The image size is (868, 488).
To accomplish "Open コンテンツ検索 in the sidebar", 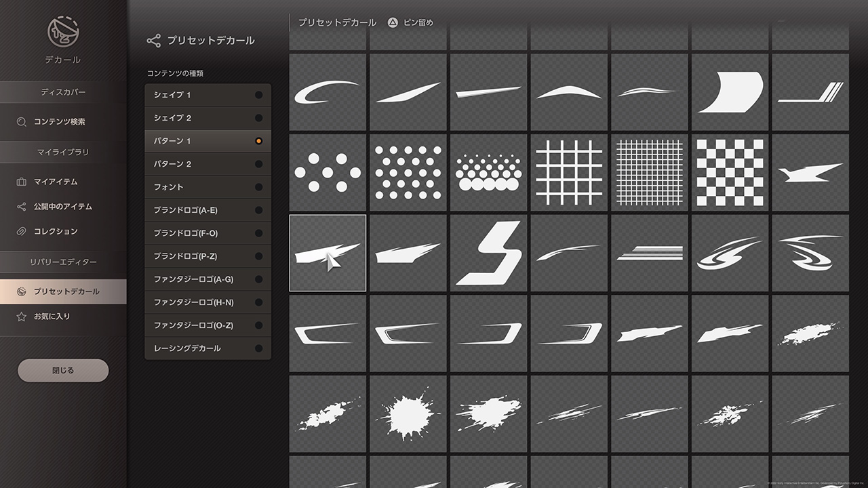I will point(63,122).
